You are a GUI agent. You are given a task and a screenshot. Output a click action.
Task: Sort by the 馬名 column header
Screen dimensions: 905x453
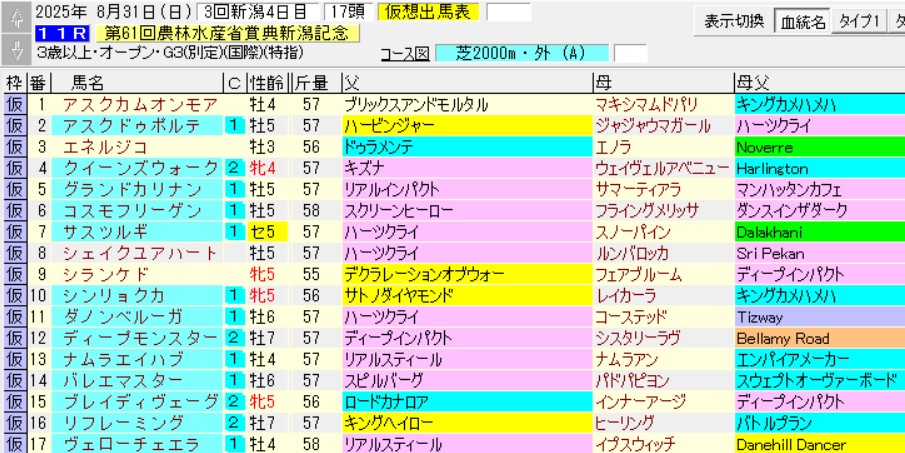point(90,82)
